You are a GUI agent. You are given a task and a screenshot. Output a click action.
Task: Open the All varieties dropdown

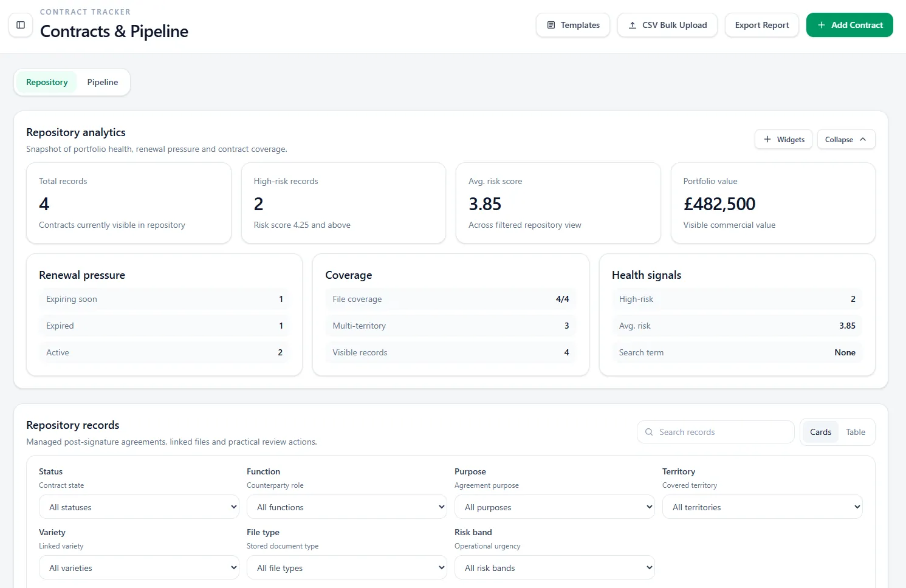(x=139, y=567)
